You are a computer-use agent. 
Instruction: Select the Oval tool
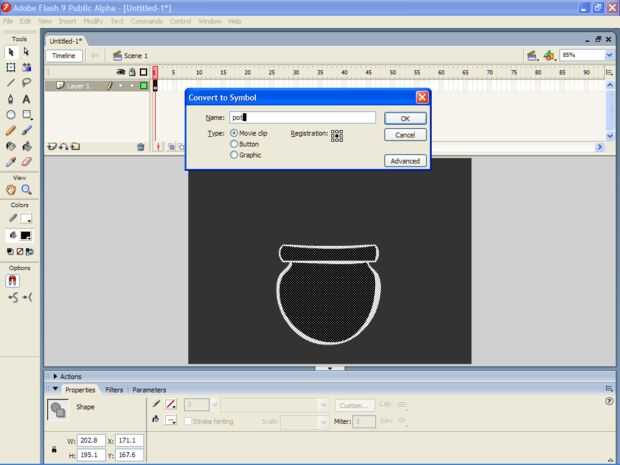point(11,115)
